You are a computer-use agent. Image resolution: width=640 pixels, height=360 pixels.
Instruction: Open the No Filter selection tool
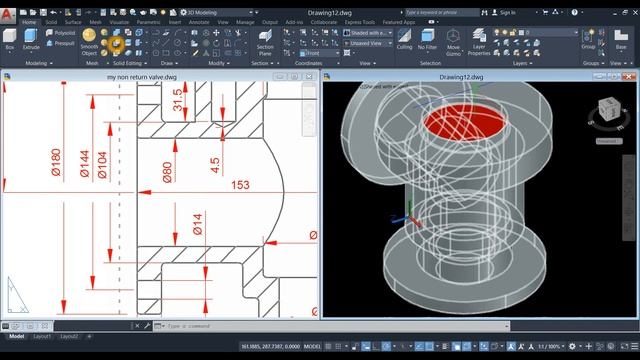point(427,40)
